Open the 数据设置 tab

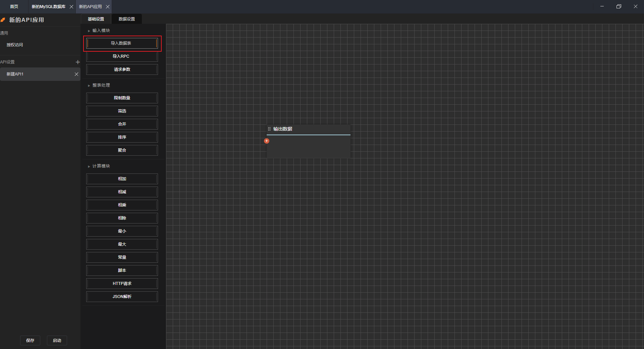pos(127,19)
